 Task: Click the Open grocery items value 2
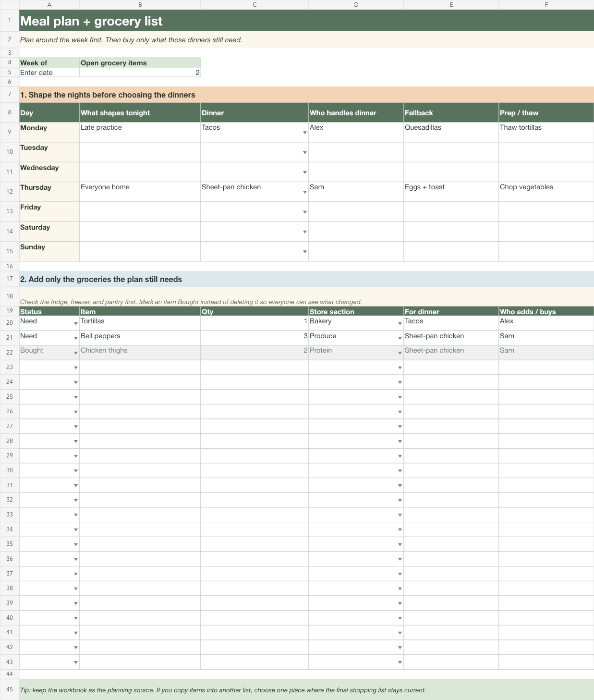pyautogui.click(x=140, y=73)
